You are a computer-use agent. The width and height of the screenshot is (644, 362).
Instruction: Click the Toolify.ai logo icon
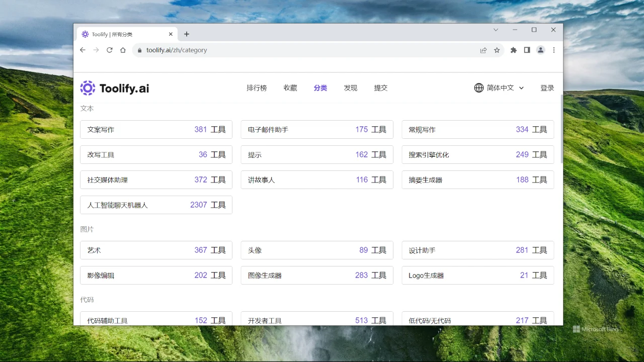(x=88, y=88)
